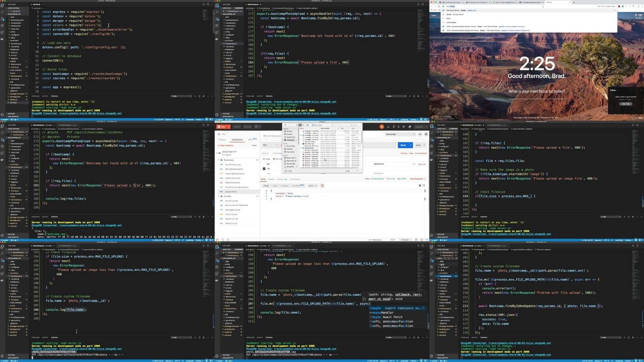The height and width of the screenshot is (362, 644).
Task: Expand OUTLINE section in server.js VS Code window
Action: tap(11, 114)
